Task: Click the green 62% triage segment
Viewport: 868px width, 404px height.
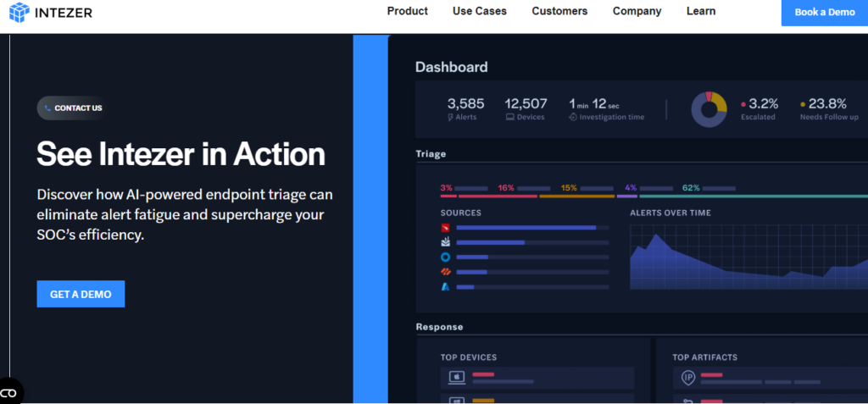Action: (754, 196)
